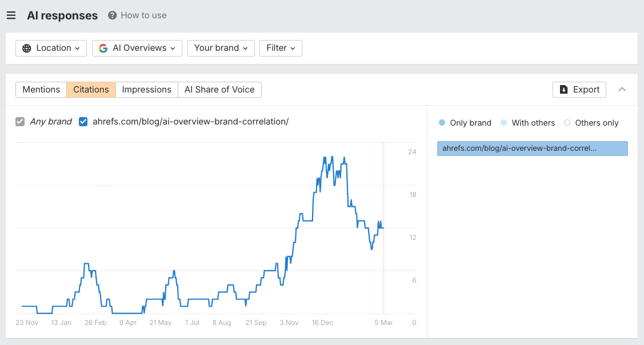Switch to the Mentions tab

(41, 90)
